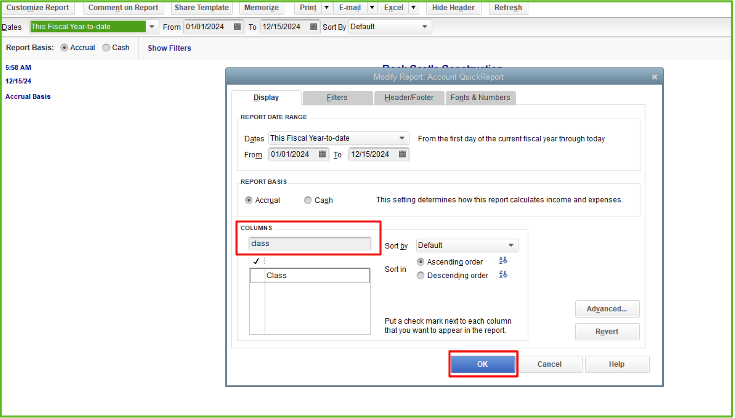Choose Accrual radio in Modify Report dialog

tap(248, 200)
